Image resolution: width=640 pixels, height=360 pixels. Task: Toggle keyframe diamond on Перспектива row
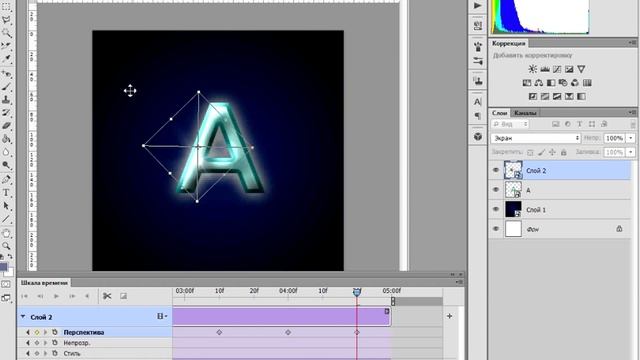click(37, 332)
